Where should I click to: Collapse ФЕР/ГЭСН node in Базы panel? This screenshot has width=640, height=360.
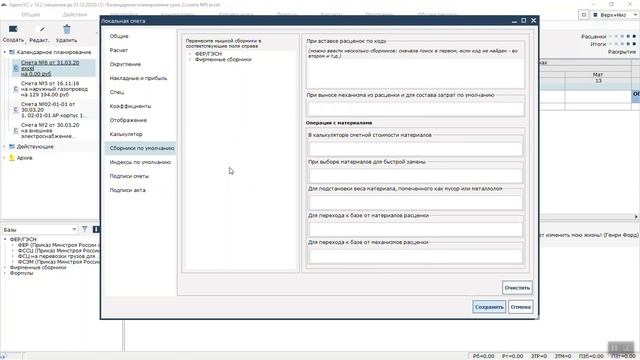click(x=5, y=239)
